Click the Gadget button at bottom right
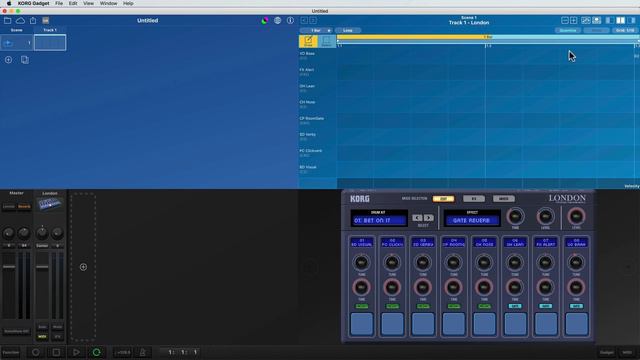Image resolution: width=640 pixels, height=360 pixels. point(606,352)
